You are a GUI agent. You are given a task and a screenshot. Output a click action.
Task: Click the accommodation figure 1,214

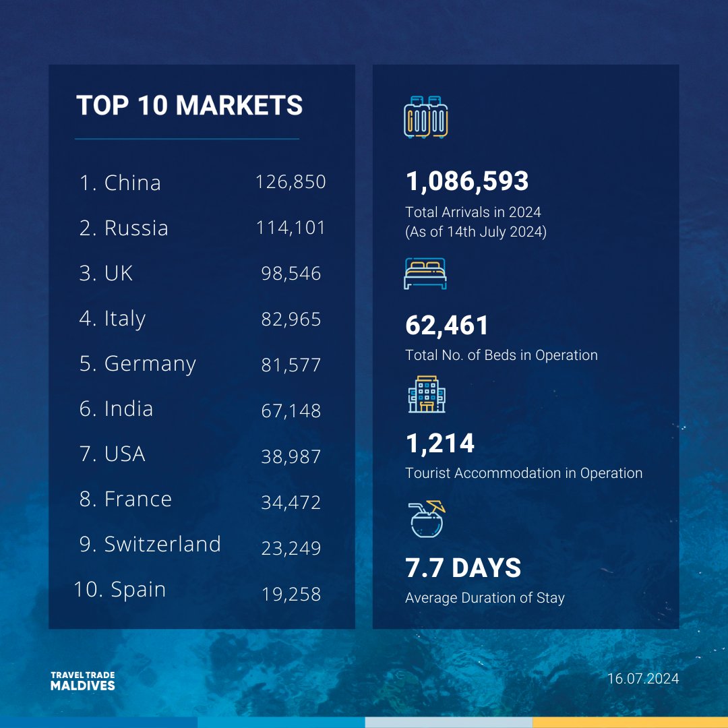pyautogui.click(x=440, y=444)
